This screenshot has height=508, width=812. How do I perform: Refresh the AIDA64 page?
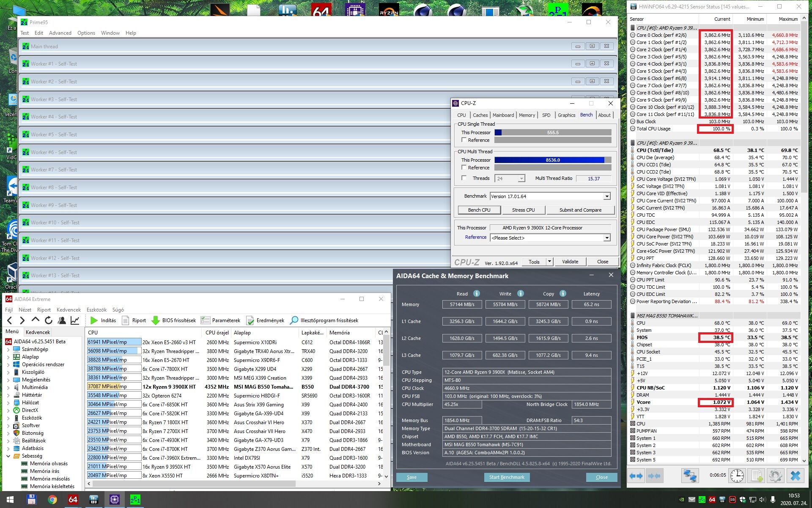pos(49,320)
